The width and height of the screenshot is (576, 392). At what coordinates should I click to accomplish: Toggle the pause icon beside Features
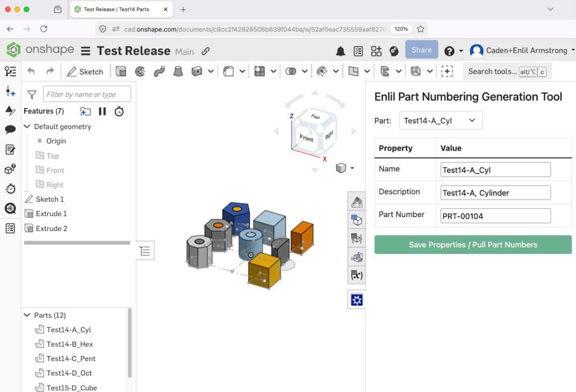tap(103, 111)
